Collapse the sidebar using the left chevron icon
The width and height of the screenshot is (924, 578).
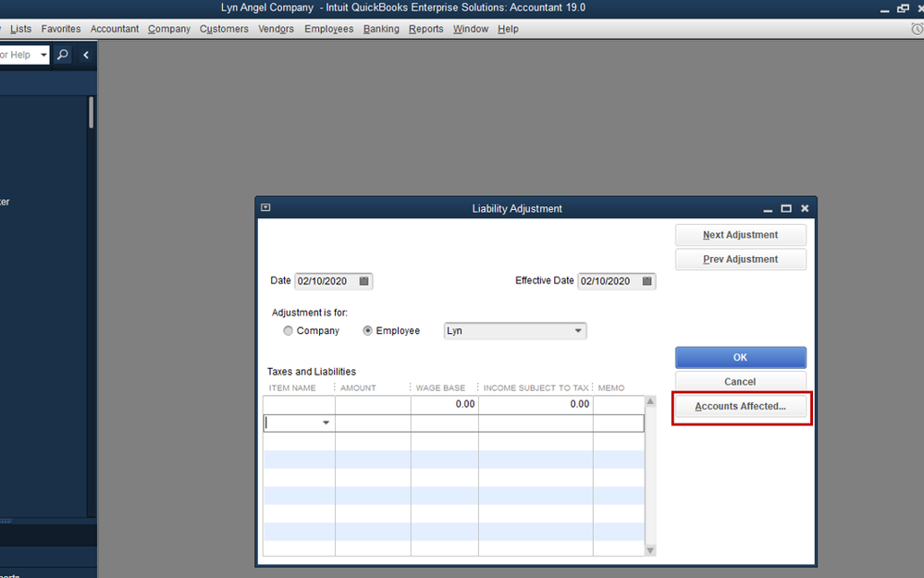pyautogui.click(x=84, y=55)
